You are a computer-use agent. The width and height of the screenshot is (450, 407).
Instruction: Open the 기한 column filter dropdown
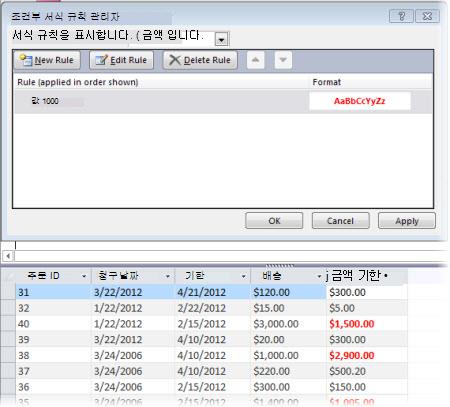click(244, 276)
